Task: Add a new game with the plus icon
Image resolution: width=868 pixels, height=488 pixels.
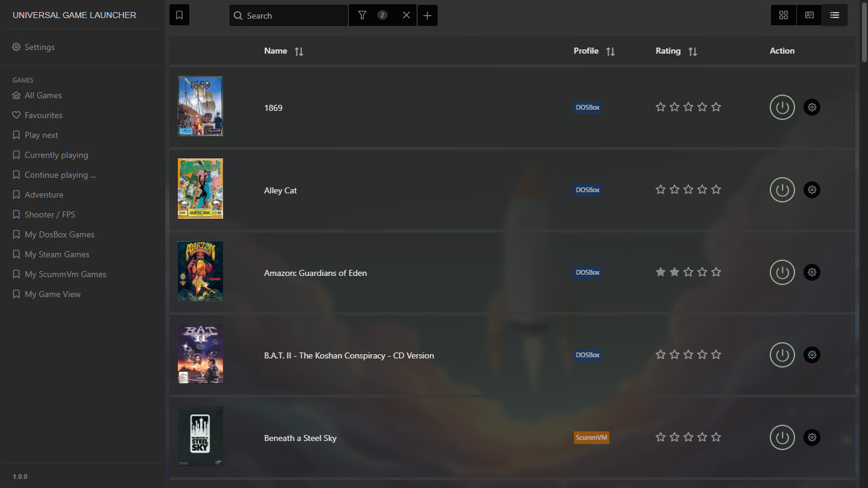Action: coord(427,15)
